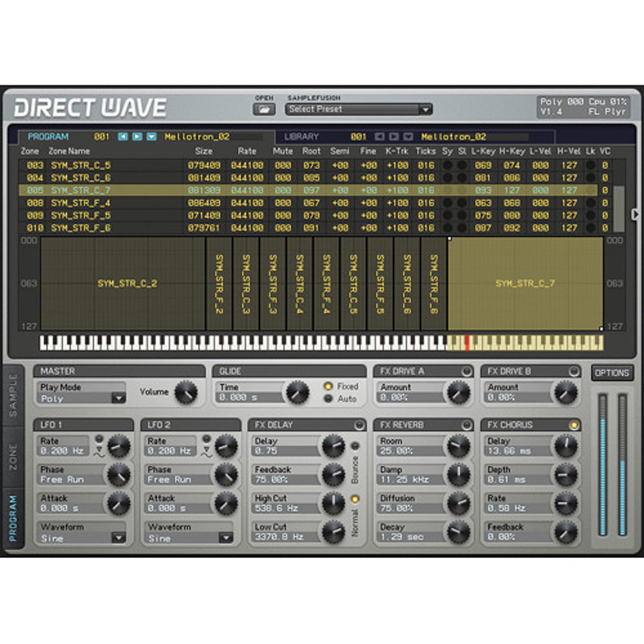Click the Chorus Rate knob
This screenshot has width=644, height=644.
(566, 503)
